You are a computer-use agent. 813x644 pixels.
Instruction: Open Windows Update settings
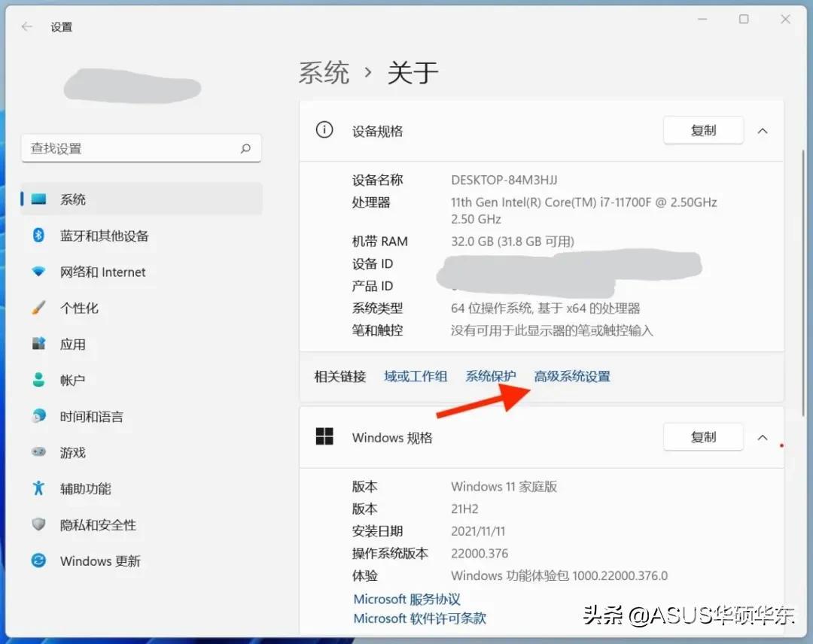pos(99,561)
